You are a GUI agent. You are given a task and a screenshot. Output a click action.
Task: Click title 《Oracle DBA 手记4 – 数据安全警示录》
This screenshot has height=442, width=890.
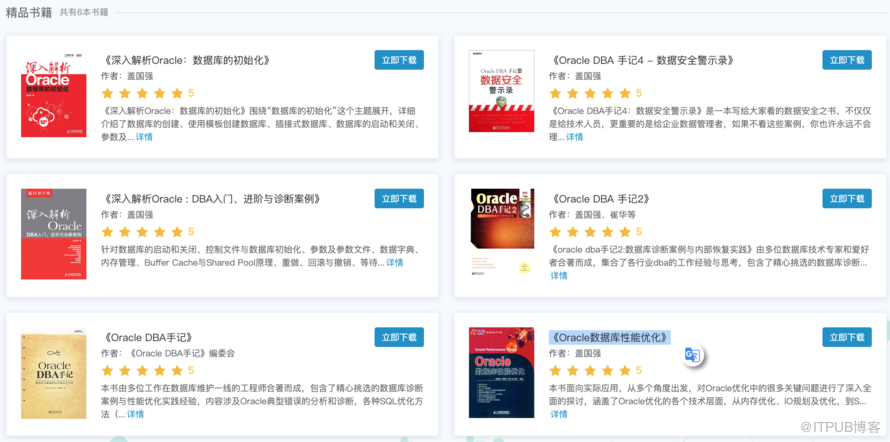(x=644, y=61)
